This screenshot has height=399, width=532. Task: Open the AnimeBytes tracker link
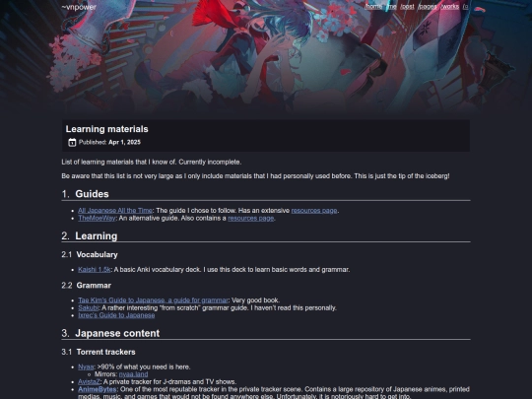pyautogui.click(x=97, y=389)
